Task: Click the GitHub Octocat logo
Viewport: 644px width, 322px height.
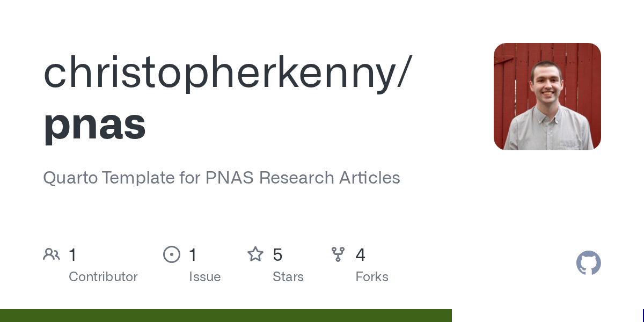Action: click(588, 263)
